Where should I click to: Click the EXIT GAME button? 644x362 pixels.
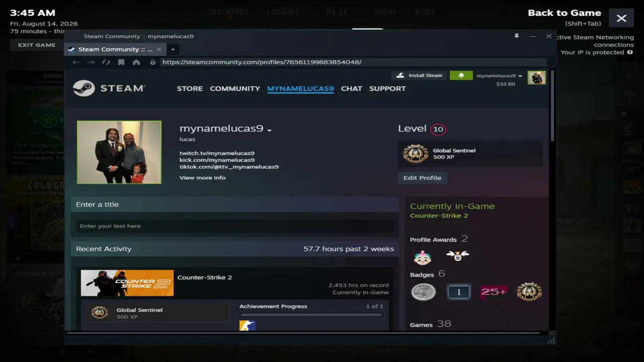pos(37,45)
